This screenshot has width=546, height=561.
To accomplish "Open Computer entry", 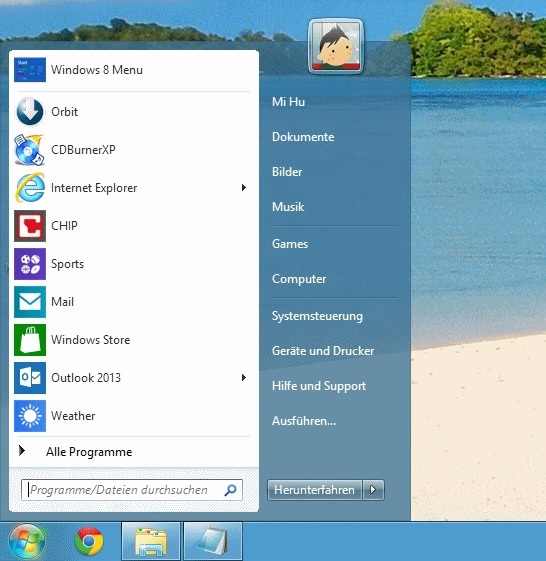I will click(x=299, y=279).
